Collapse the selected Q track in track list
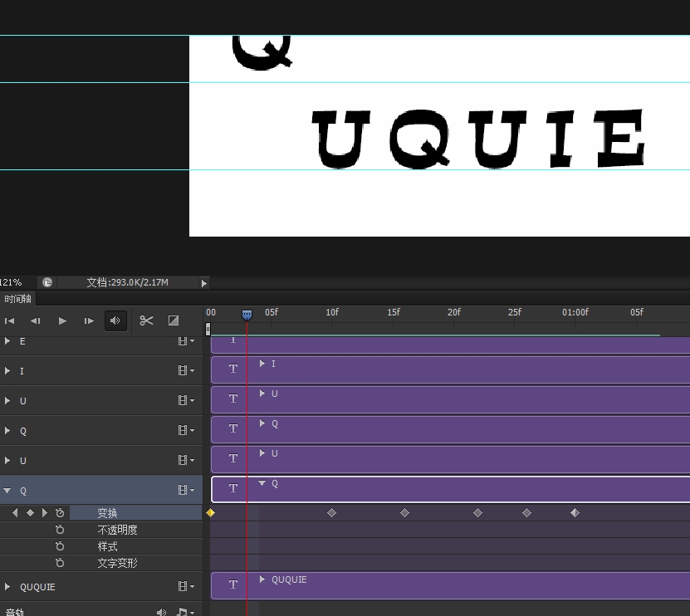The height and width of the screenshot is (616, 690). 7,491
